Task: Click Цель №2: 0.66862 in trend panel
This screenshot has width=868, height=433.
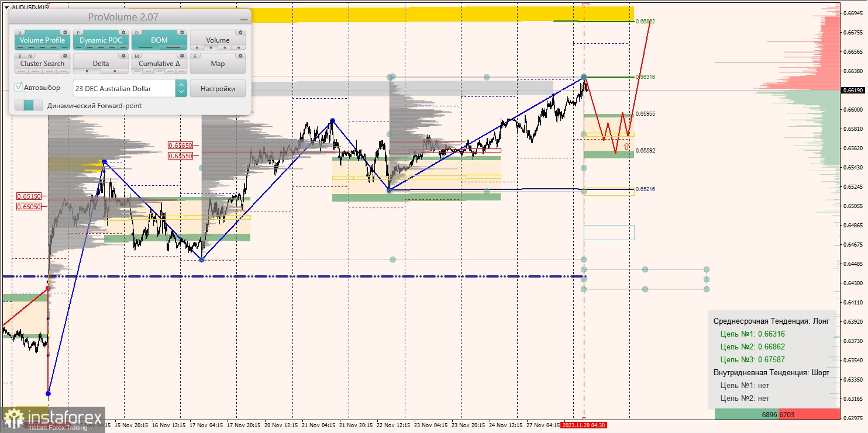Action: [x=753, y=347]
